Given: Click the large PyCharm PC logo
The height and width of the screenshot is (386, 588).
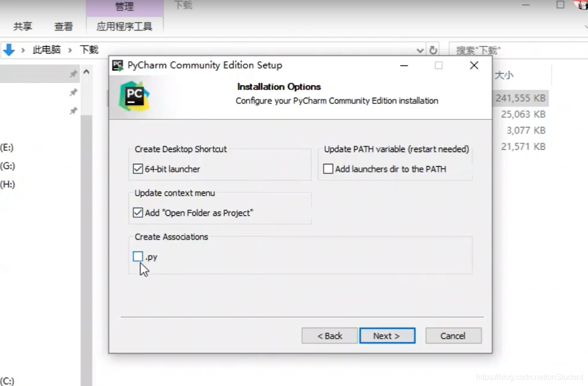Looking at the screenshot, I should coord(134,96).
